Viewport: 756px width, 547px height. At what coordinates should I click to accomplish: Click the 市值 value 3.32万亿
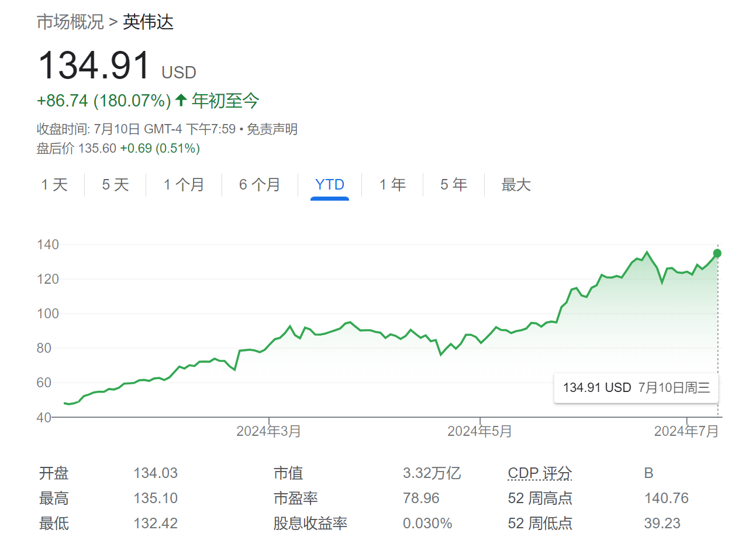(431, 473)
